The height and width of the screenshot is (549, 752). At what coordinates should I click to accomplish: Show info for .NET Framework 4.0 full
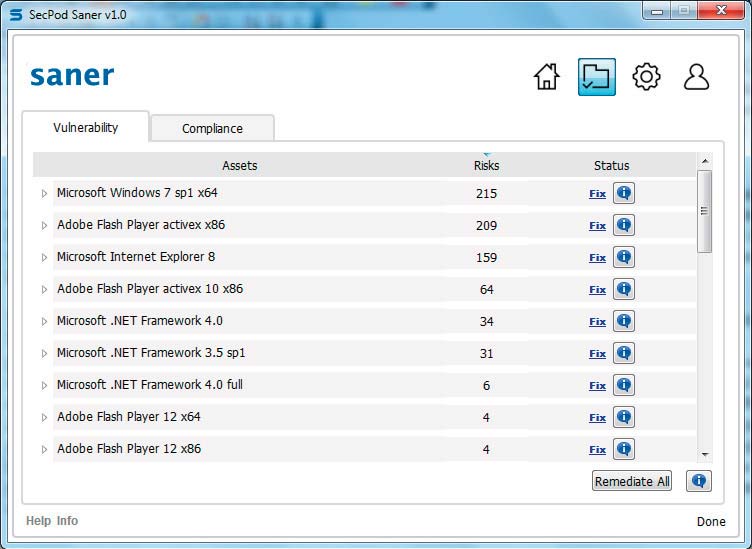point(623,385)
